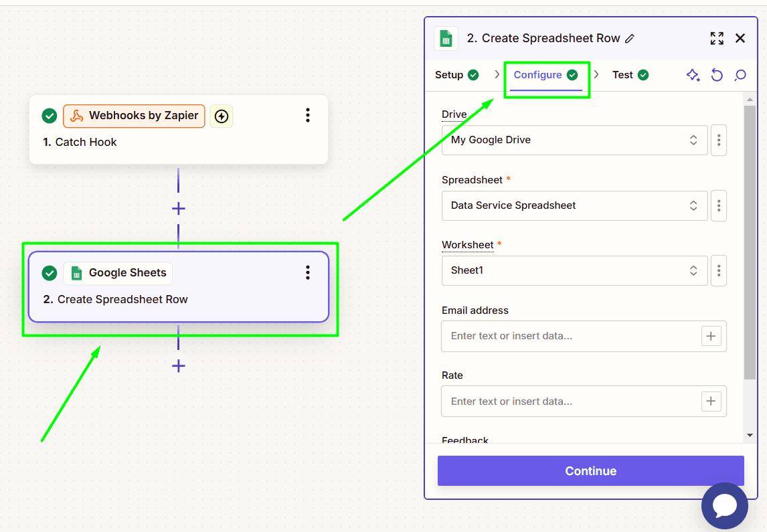Open the Worksheet dropdown showing Sheet1
The width and height of the screenshot is (767, 532).
click(x=574, y=270)
